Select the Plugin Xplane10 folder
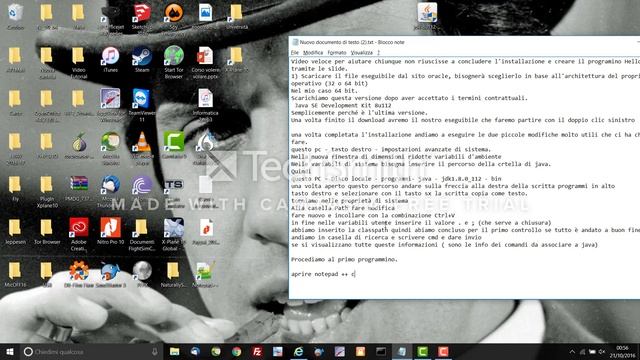The width and height of the screenshot is (640, 360). (x=47, y=191)
